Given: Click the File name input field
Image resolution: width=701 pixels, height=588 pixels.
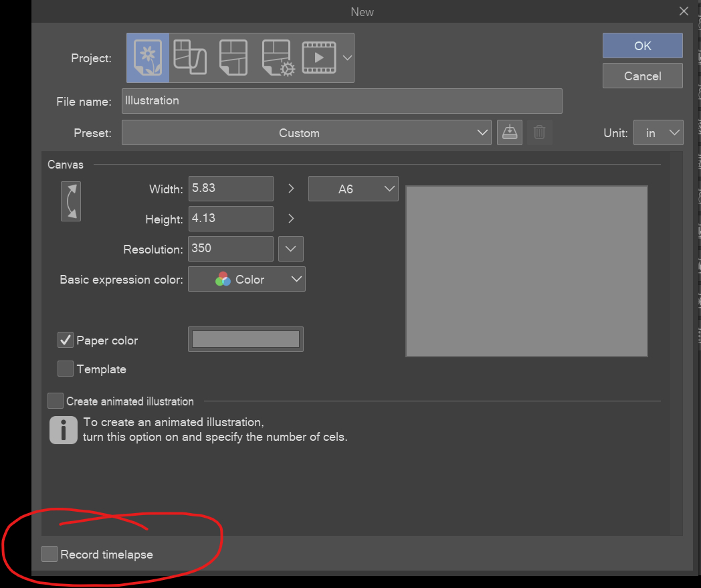Looking at the screenshot, I should 342,101.
